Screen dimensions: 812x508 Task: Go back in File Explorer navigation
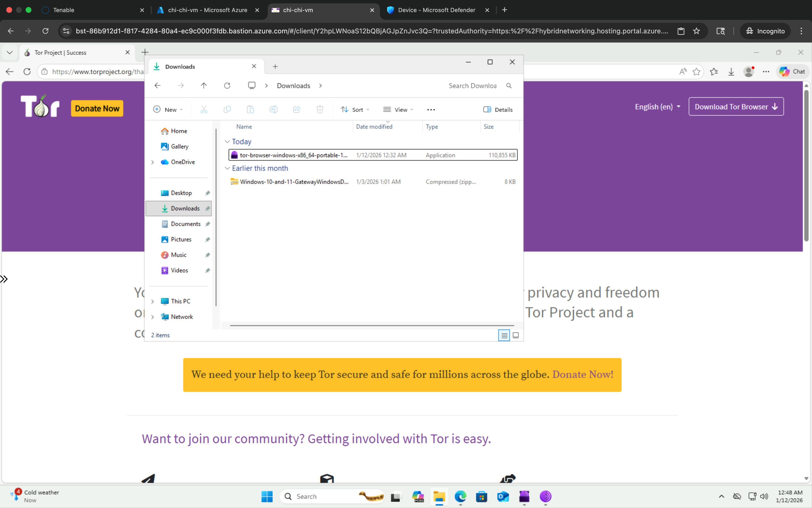(157, 86)
